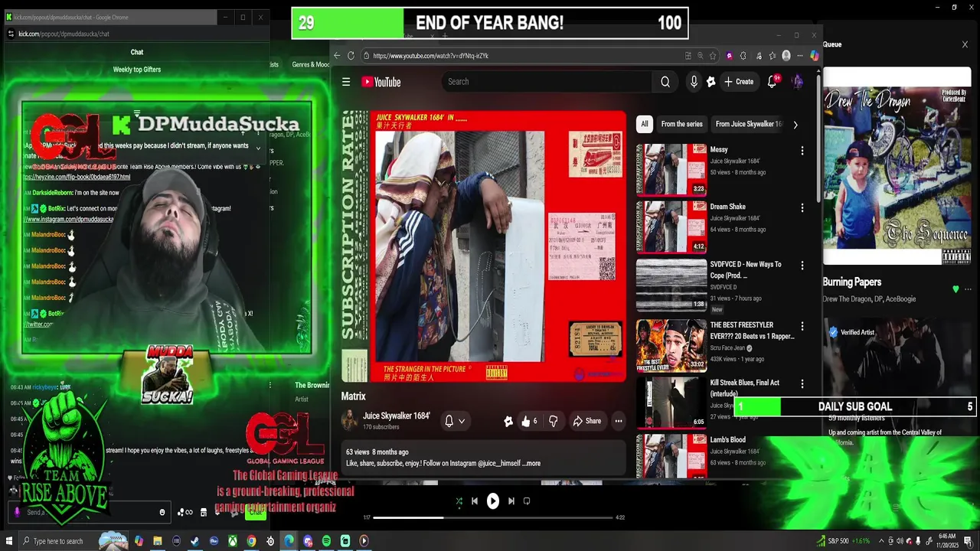
Task: Open the Copilot icon in the browser toolbar
Action: [x=814, y=56]
